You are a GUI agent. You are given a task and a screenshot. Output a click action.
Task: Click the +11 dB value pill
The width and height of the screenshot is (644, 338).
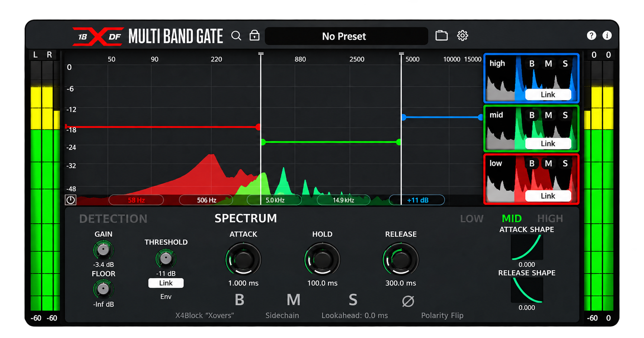(x=417, y=200)
